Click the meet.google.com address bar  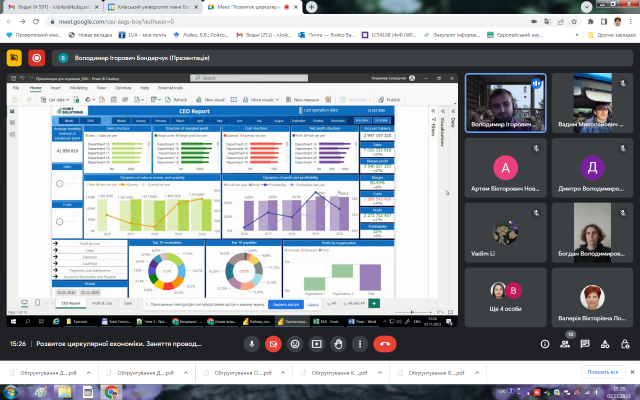(x=200, y=20)
